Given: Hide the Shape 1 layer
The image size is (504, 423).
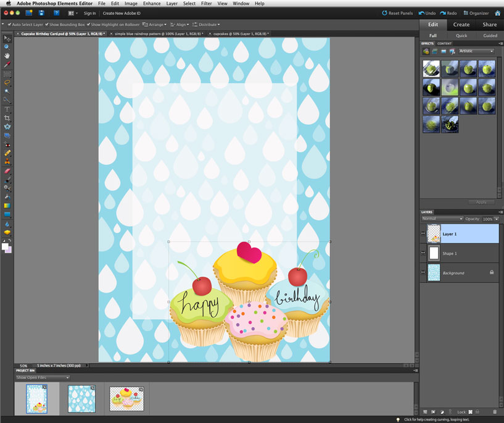Looking at the screenshot, I should pos(423,253).
